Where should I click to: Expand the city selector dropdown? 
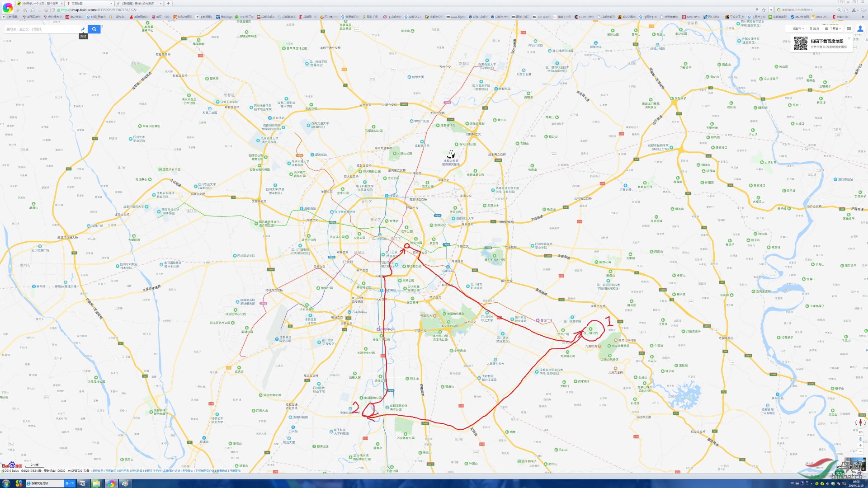click(x=798, y=29)
